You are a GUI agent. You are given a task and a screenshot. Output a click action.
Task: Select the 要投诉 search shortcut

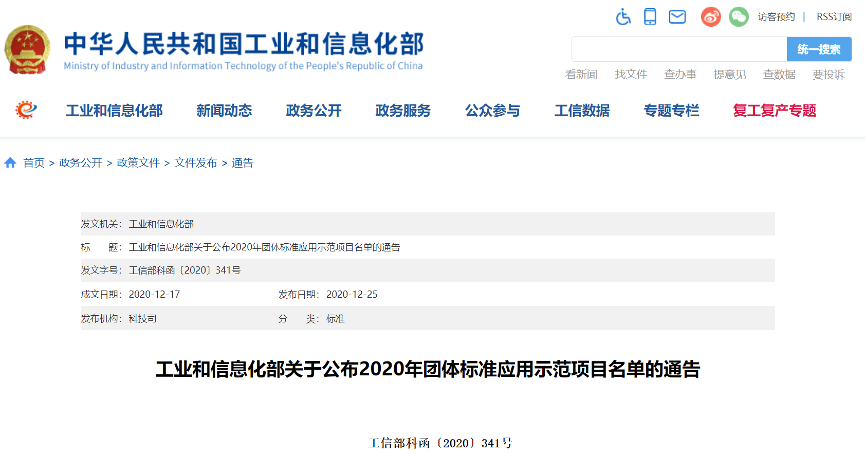pos(828,75)
